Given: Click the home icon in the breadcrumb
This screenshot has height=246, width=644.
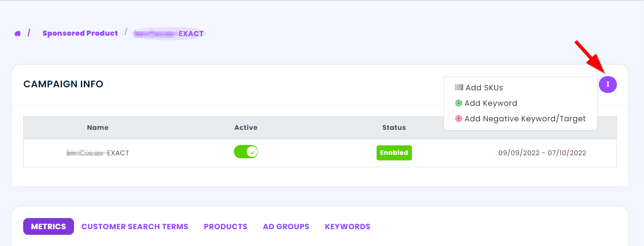Looking at the screenshot, I should [x=18, y=34].
